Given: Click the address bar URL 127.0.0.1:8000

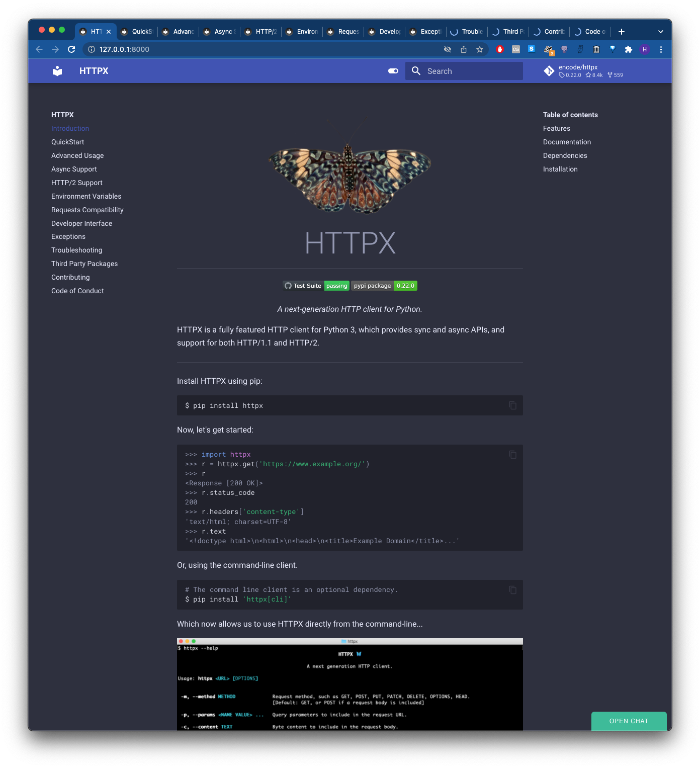Looking at the screenshot, I should pyautogui.click(x=124, y=49).
